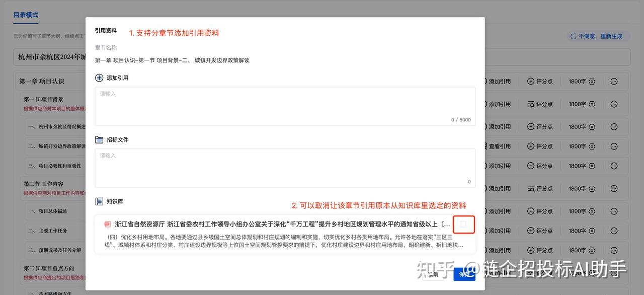Open more menu for 杭州市余杭区情况概述 row
644x295 pixels.
[x=614, y=127]
